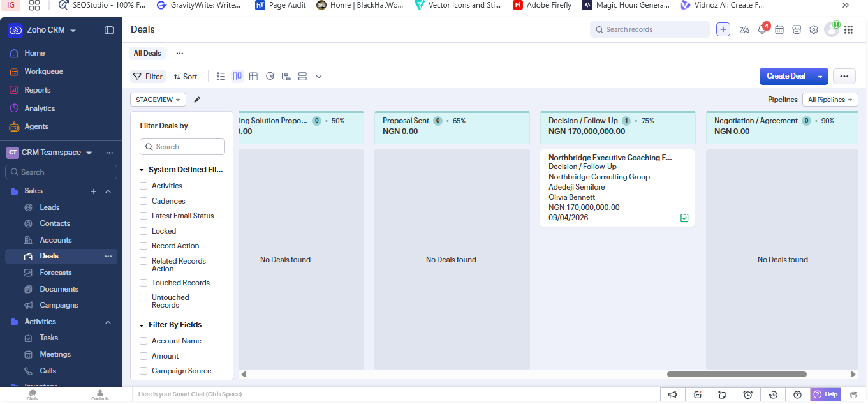Open the activity chart icon in bottom bar
The height and width of the screenshot is (404, 868).
(x=698, y=394)
